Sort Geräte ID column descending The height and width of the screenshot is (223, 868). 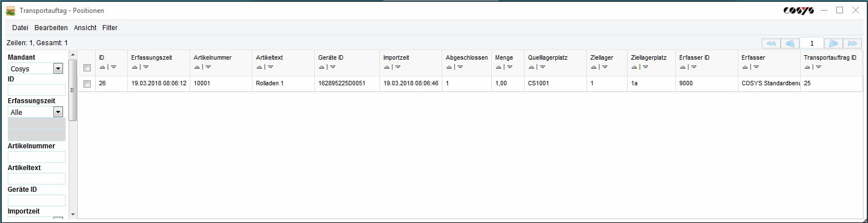point(333,67)
